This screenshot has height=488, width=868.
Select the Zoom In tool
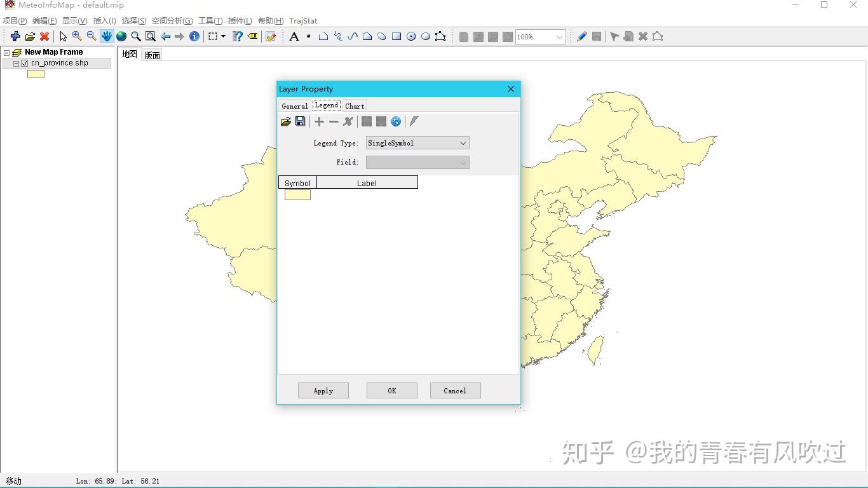(x=76, y=36)
